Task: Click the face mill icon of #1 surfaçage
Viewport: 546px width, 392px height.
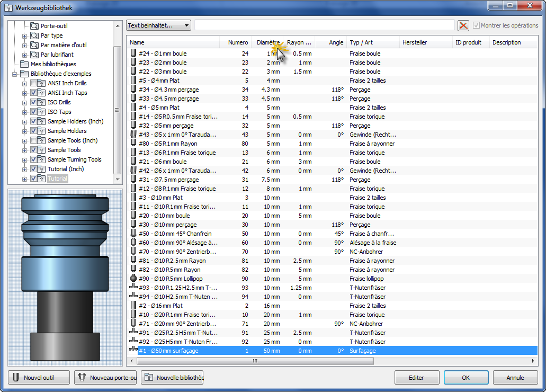Action: (x=133, y=350)
